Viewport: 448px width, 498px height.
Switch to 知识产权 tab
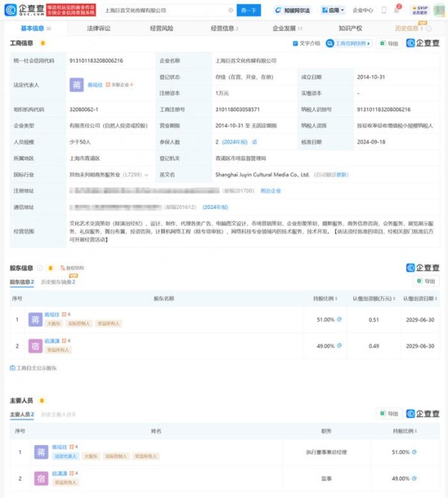(x=350, y=28)
